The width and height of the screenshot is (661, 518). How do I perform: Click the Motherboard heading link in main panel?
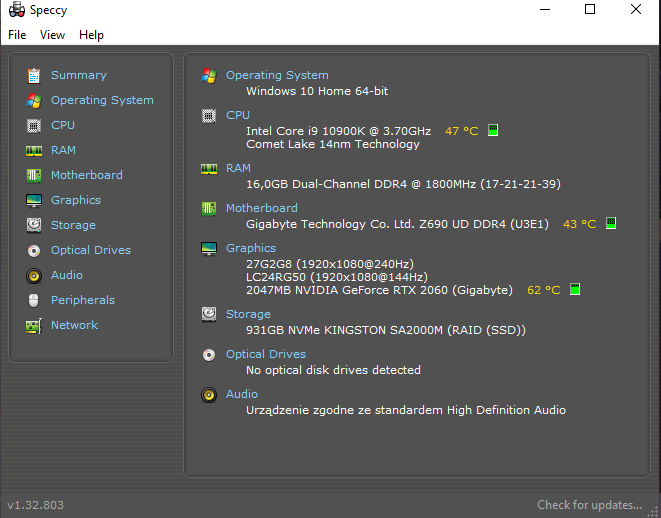click(x=262, y=208)
